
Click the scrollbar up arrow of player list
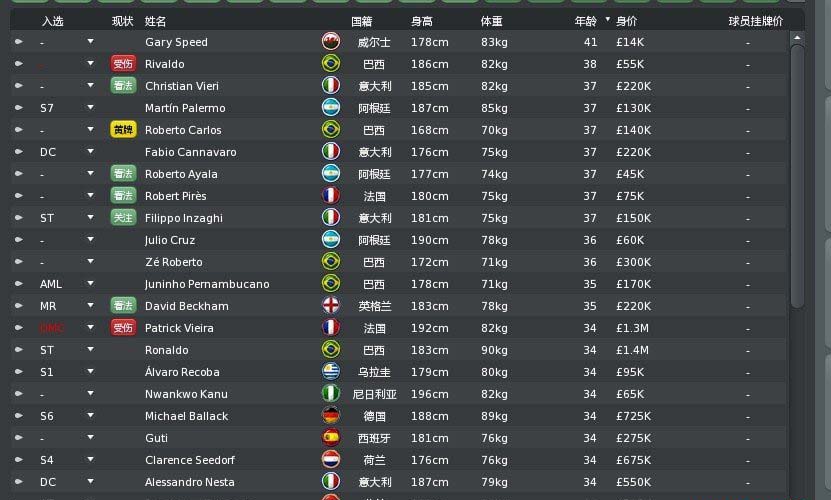pos(797,38)
